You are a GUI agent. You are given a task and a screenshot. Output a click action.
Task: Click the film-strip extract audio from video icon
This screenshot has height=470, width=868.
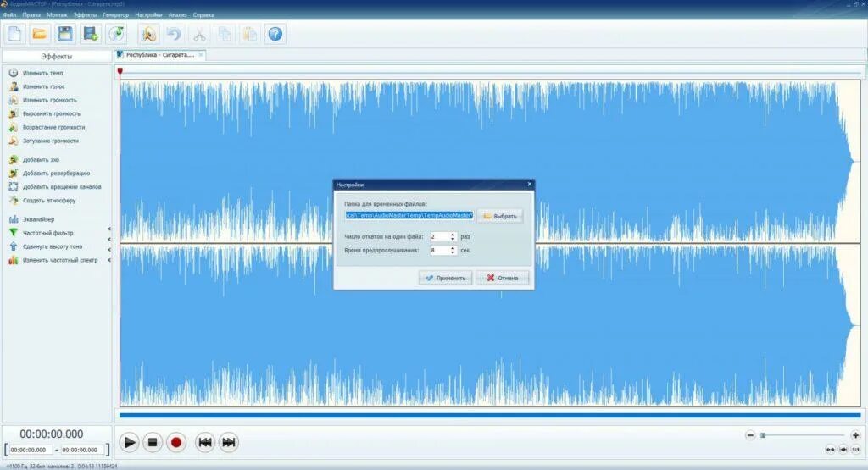[90, 34]
